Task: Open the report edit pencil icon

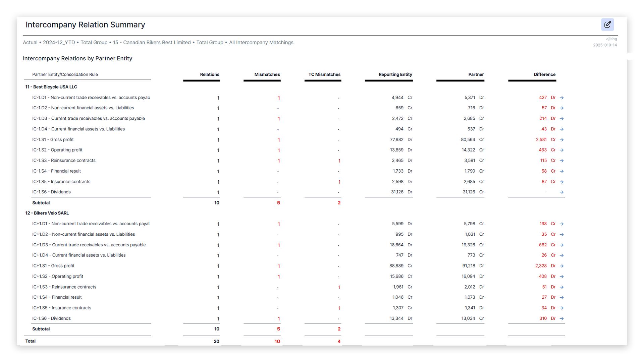Action: coord(607,24)
